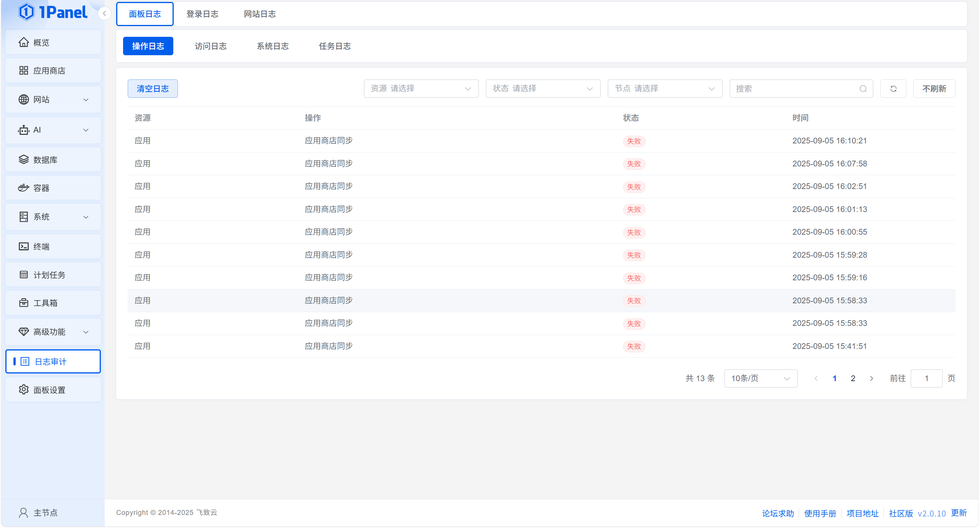The height and width of the screenshot is (528, 980).
Task: Click the 时间 column header
Action: tap(801, 118)
